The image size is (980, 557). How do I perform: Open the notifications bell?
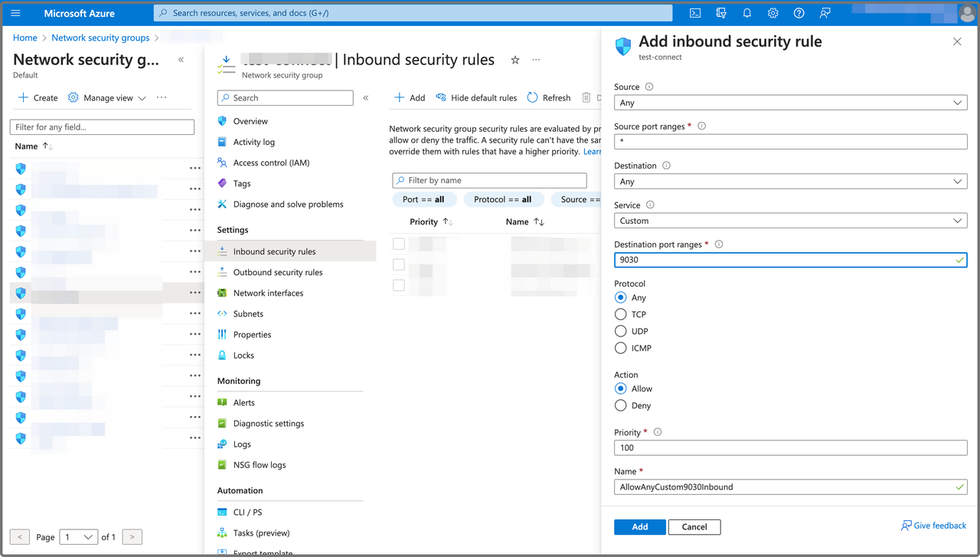747,13
